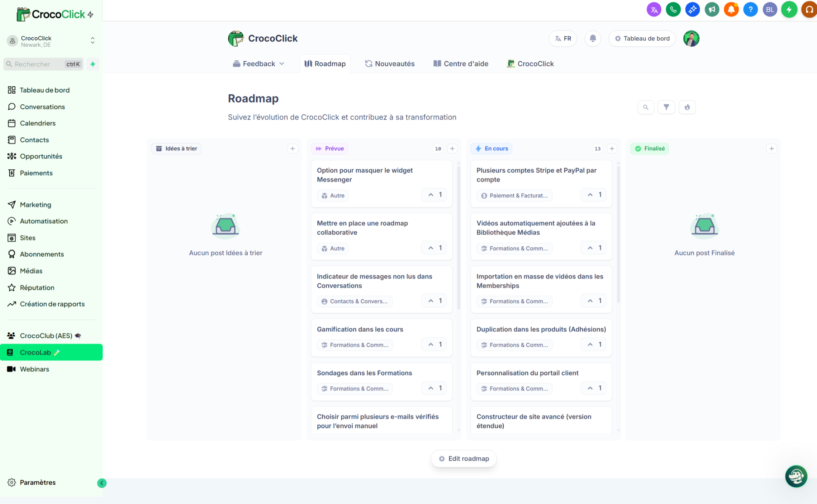Go to Webinars in the sidebar
Screen dimensions: 817x504
tap(34, 369)
